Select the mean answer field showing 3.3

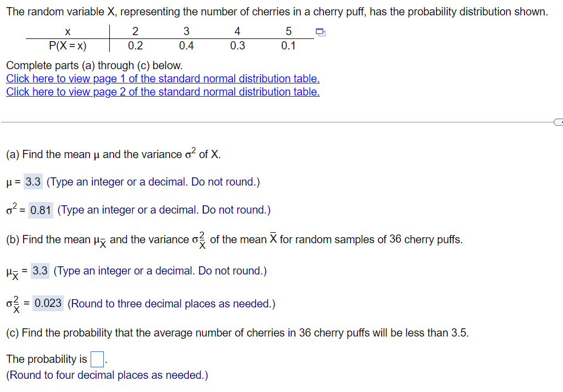point(34,181)
